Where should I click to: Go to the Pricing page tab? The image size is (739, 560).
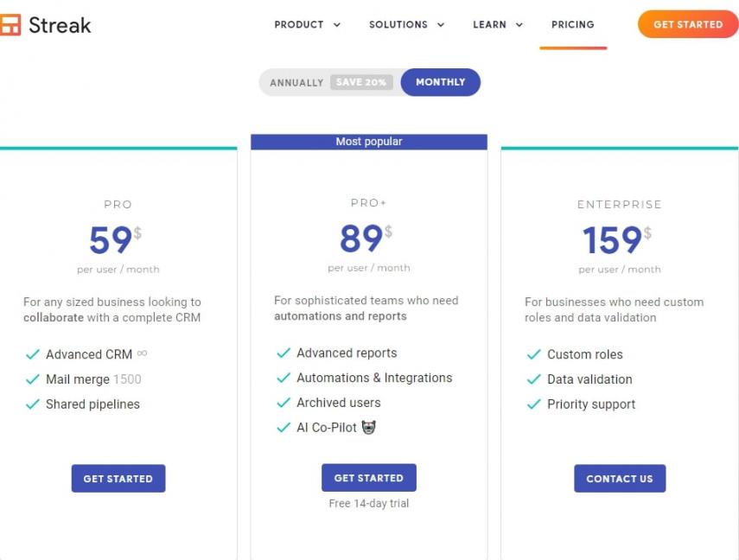coord(572,24)
